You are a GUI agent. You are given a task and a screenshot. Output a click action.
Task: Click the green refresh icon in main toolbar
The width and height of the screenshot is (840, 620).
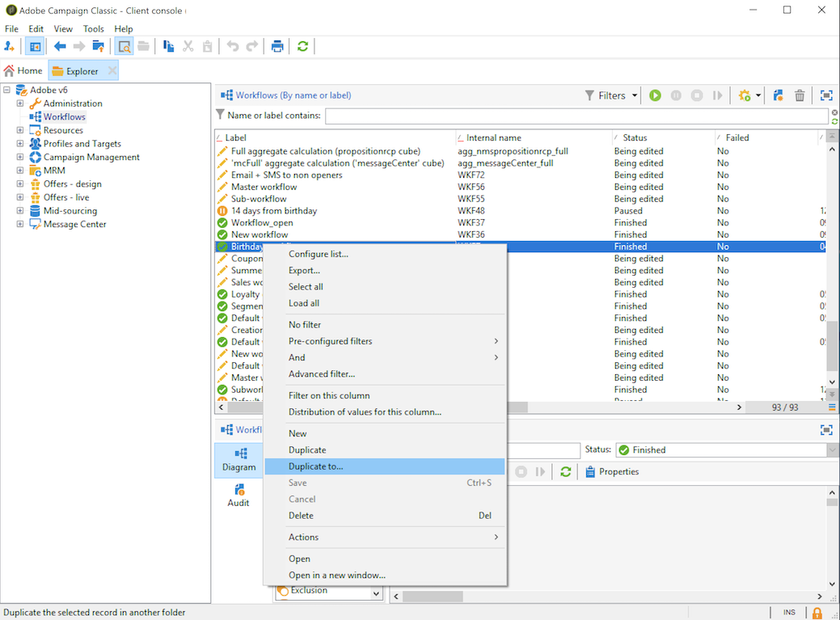point(302,46)
